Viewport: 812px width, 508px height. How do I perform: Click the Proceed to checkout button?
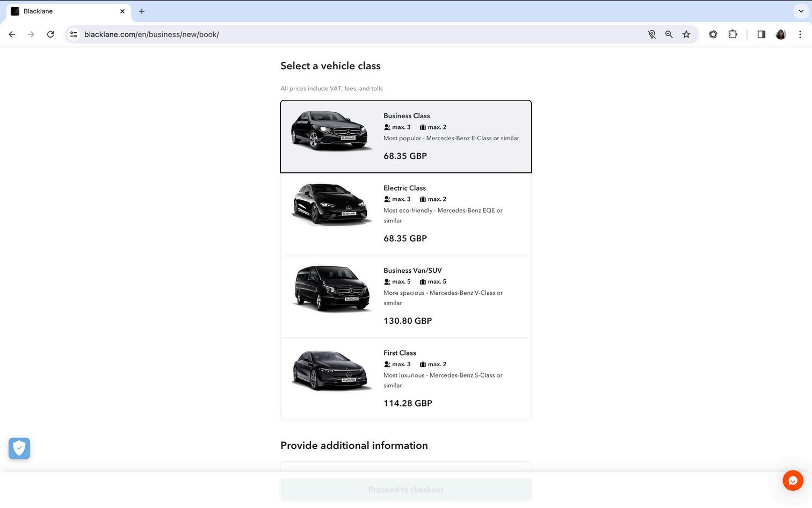pos(406,490)
